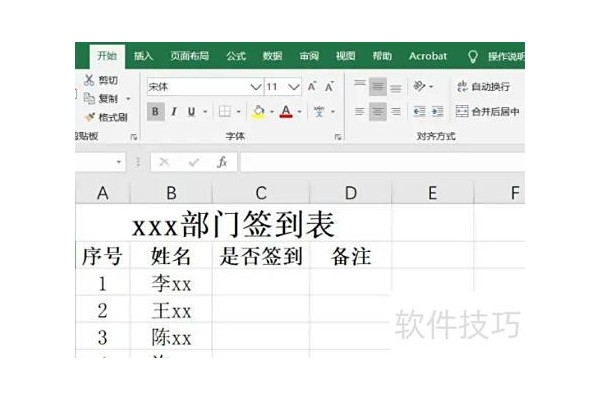The image size is (600, 400).
Task: Click the Bottom Align icon
Action: [396, 87]
